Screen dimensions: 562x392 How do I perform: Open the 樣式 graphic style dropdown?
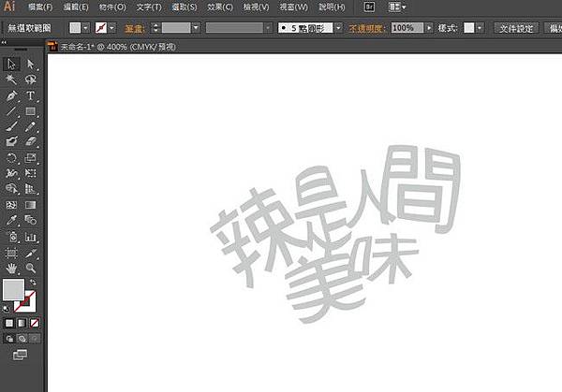[x=480, y=28]
